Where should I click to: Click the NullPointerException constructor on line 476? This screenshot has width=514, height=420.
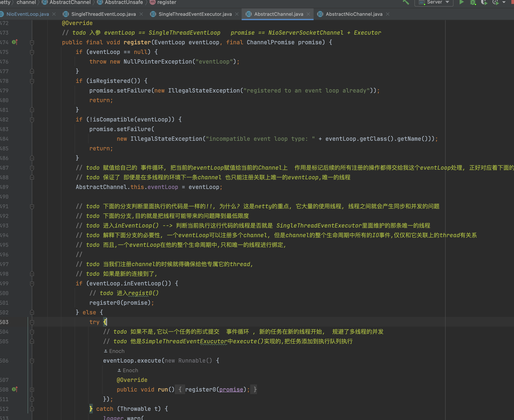(157, 62)
